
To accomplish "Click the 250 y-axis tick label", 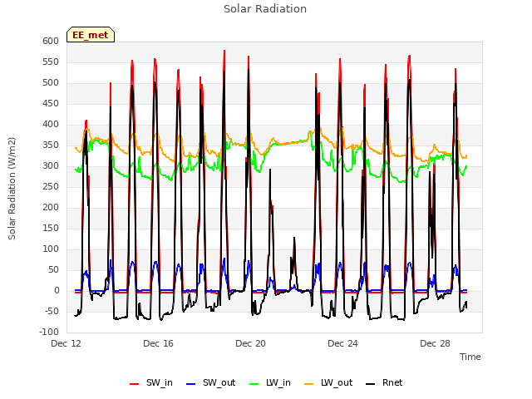I will 51,186.
